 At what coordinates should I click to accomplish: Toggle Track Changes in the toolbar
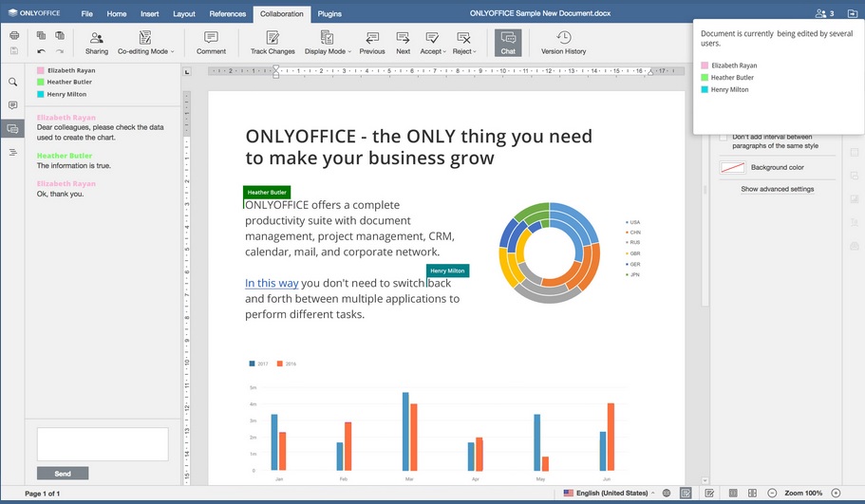pyautogui.click(x=273, y=43)
